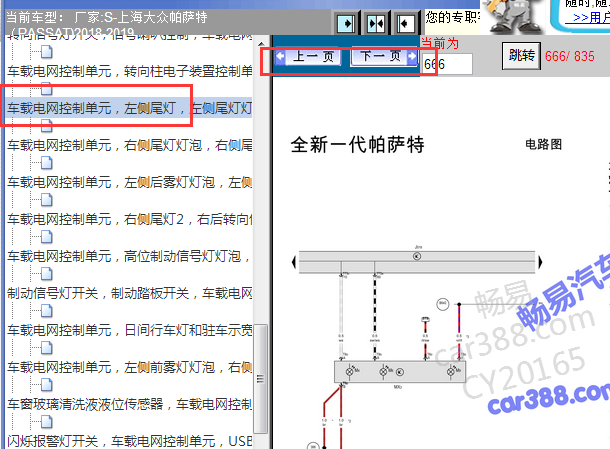Click the 666/ 835 page counter text
Viewport: 610px width, 449px height.
pyautogui.click(x=570, y=56)
